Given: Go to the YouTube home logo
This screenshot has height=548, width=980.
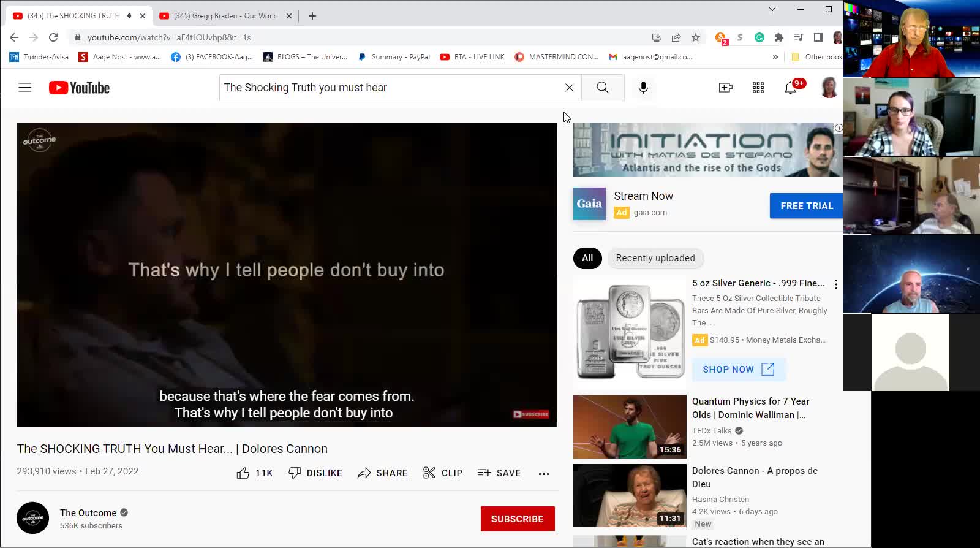Looking at the screenshot, I should (x=80, y=88).
